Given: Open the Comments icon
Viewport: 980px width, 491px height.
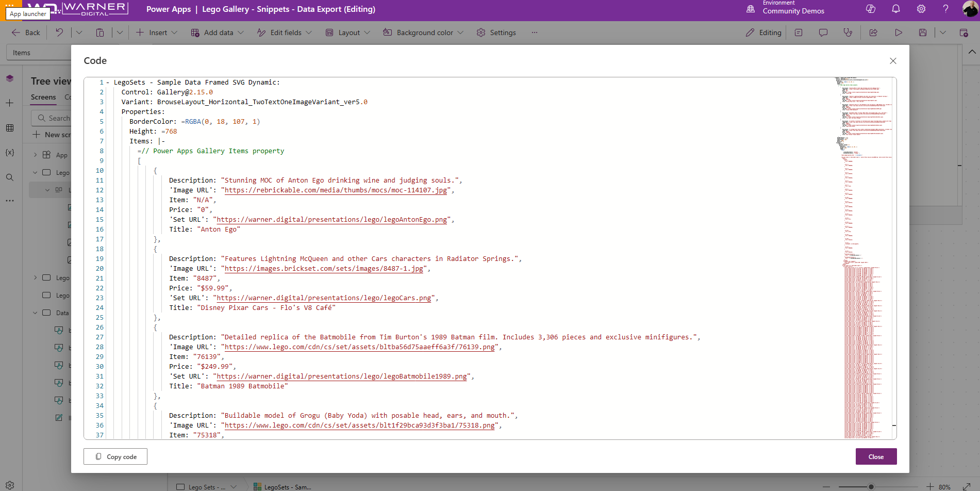Looking at the screenshot, I should point(823,32).
